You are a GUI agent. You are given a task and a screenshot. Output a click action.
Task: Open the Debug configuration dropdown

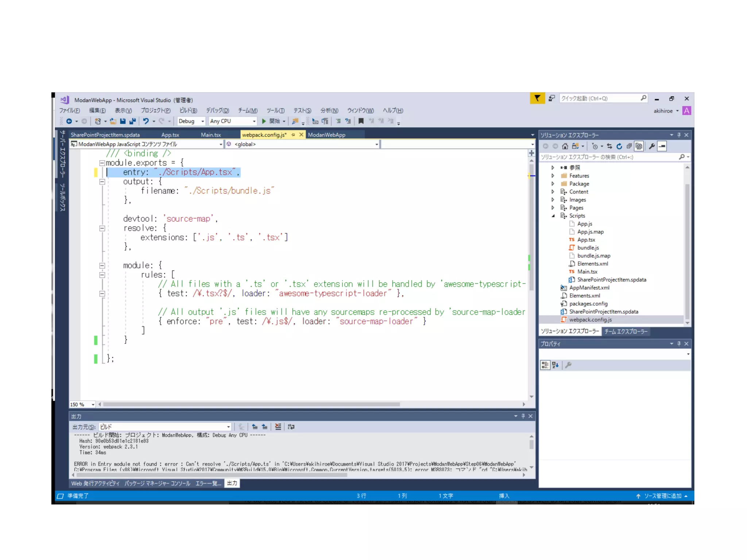click(191, 121)
